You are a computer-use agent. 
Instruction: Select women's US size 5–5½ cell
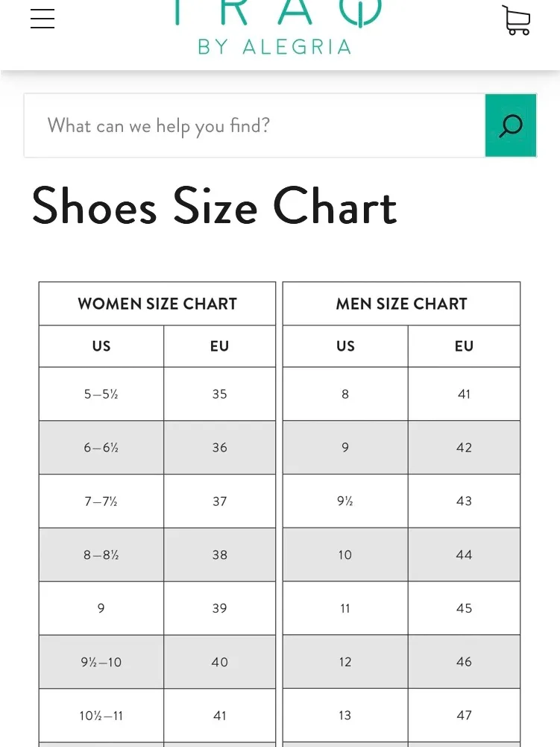coord(101,394)
